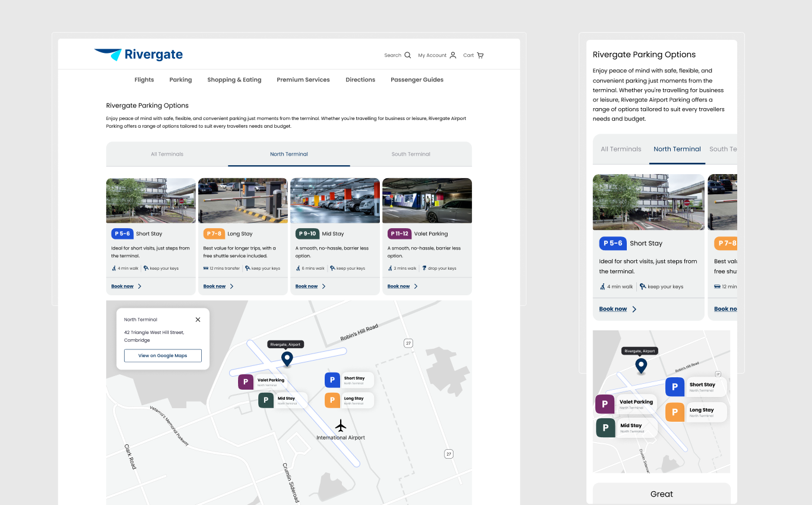The height and width of the screenshot is (505, 812).
Task: Open Search with magnifier icon
Action: pos(397,55)
